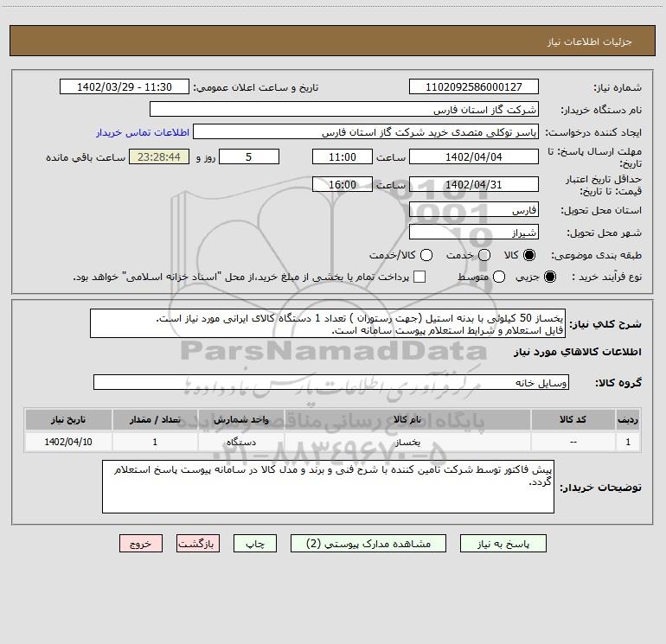
Task: Click the delivery province field فارس
Action: pos(474,210)
